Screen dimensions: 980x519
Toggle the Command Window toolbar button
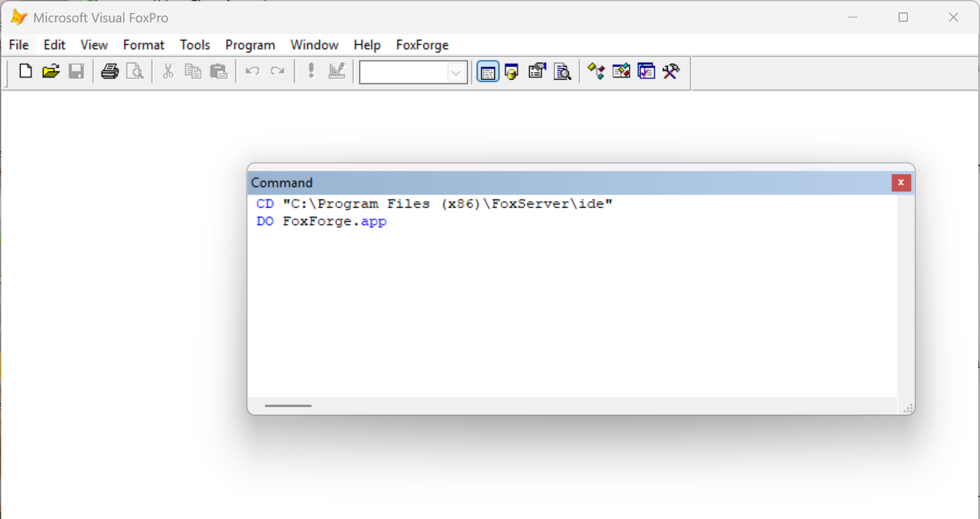(488, 72)
